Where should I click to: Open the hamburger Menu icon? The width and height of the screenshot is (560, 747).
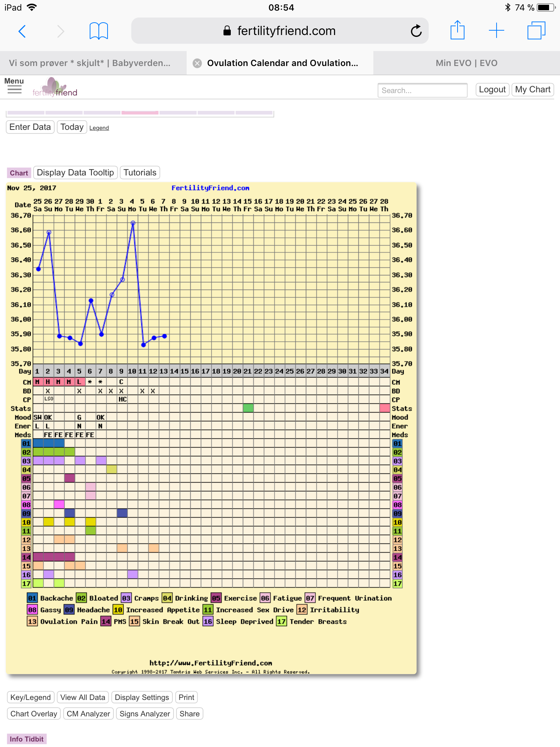[x=14, y=86]
